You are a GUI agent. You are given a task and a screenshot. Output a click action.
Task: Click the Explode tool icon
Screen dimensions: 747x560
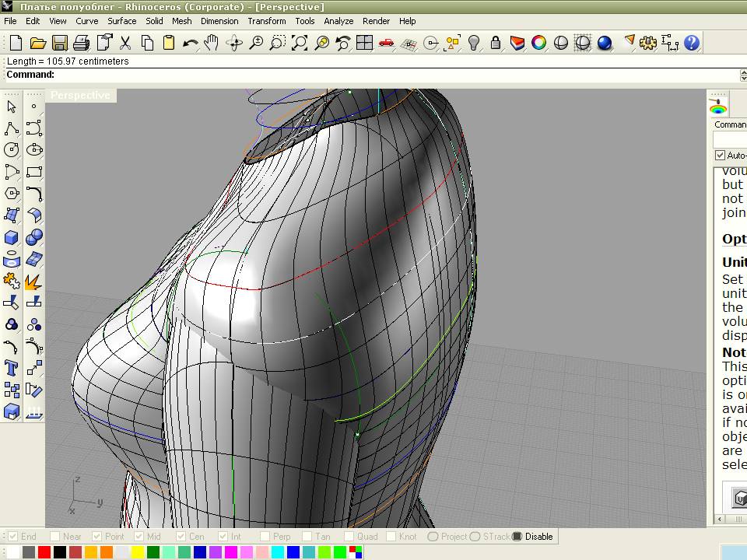(x=33, y=281)
